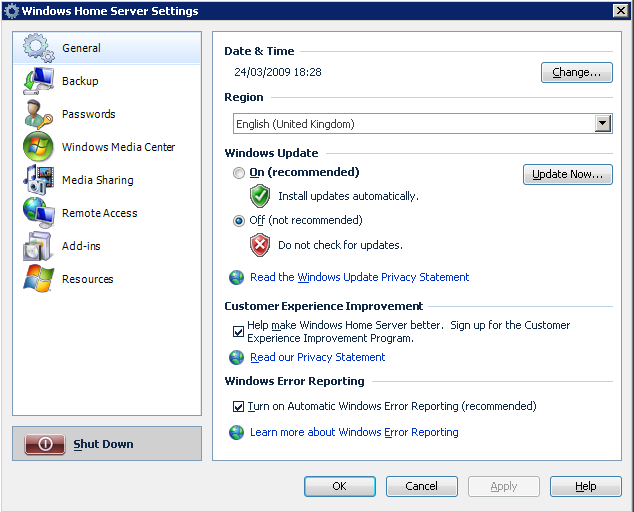Image resolution: width=634 pixels, height=512 pixels.
Task: Open the Region dropdown arrow
Action: click(603, 123)
